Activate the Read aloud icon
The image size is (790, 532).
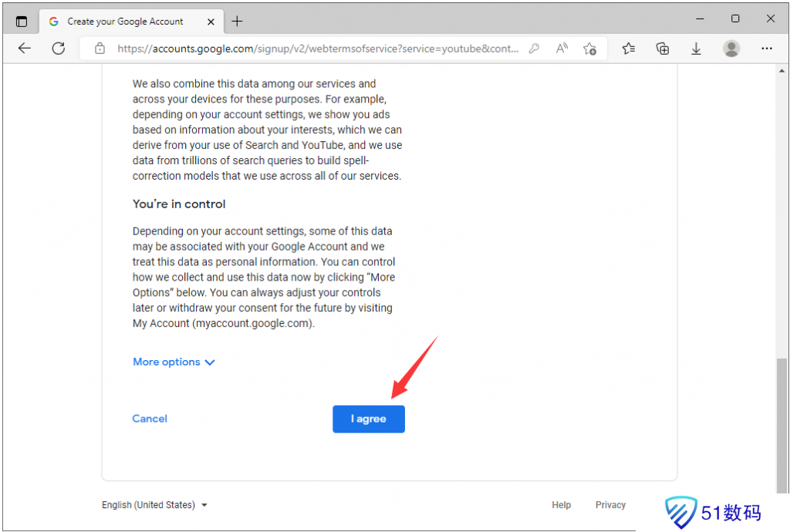point(562,49)
